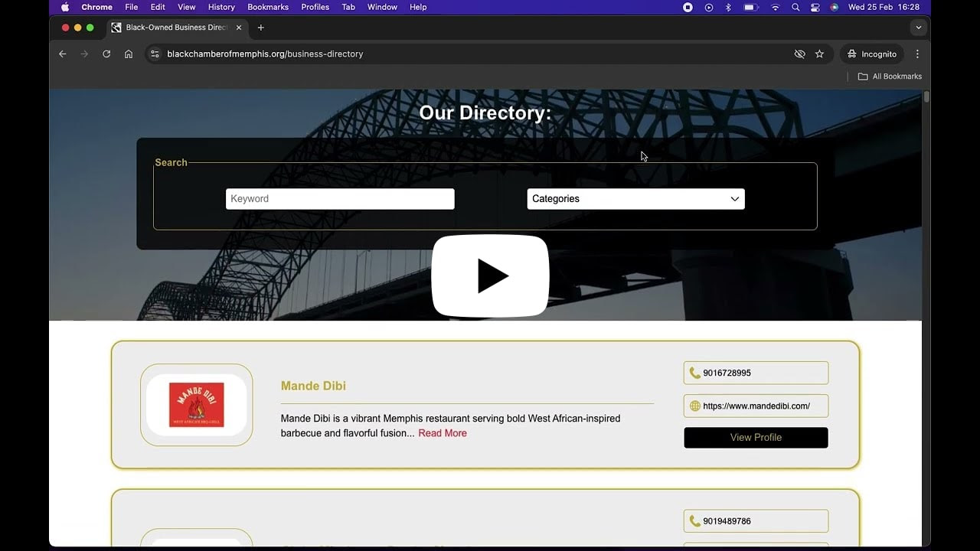
Task: Open the File menu
Action: coord(131,7)
